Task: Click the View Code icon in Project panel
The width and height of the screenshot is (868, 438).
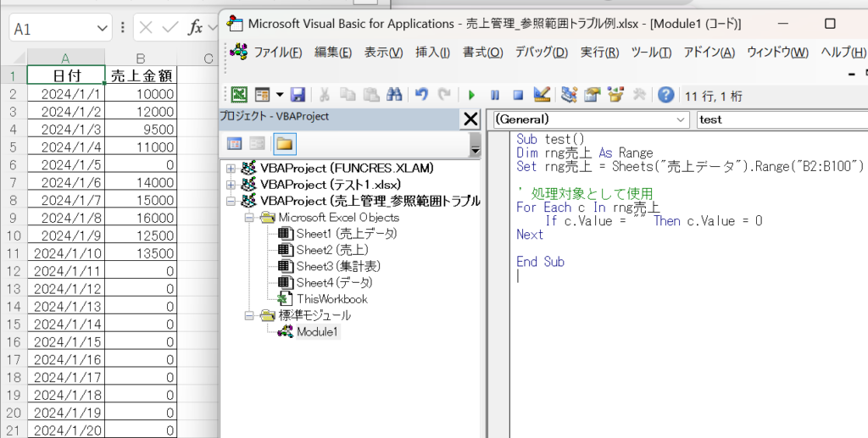Action: pyautogui.click(x=235, y=144)
